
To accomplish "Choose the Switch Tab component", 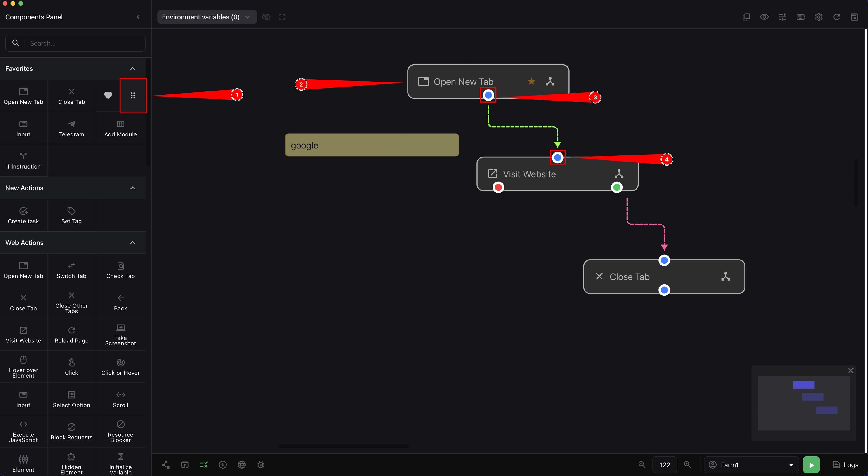I will coord(71,270).
